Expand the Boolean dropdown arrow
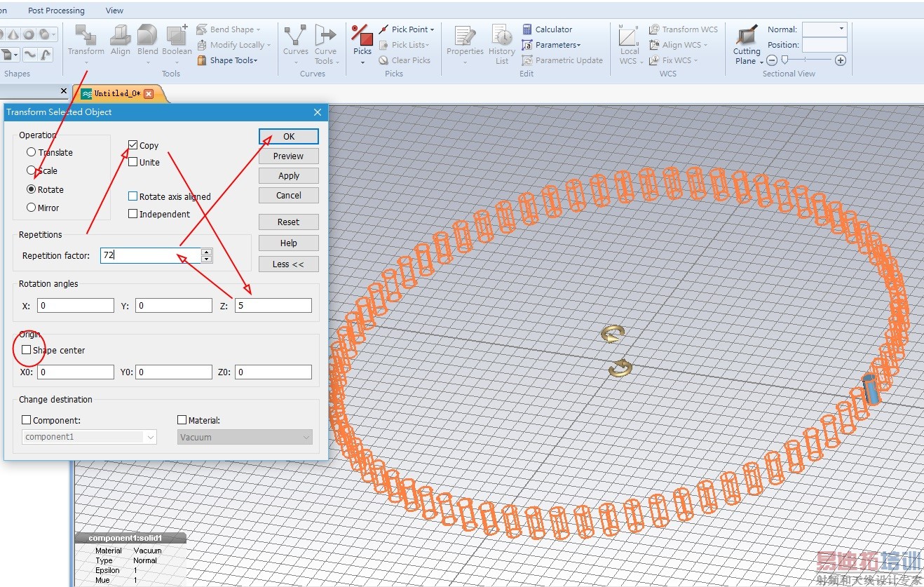Viewport: 924px width, 587px height. 177,62
